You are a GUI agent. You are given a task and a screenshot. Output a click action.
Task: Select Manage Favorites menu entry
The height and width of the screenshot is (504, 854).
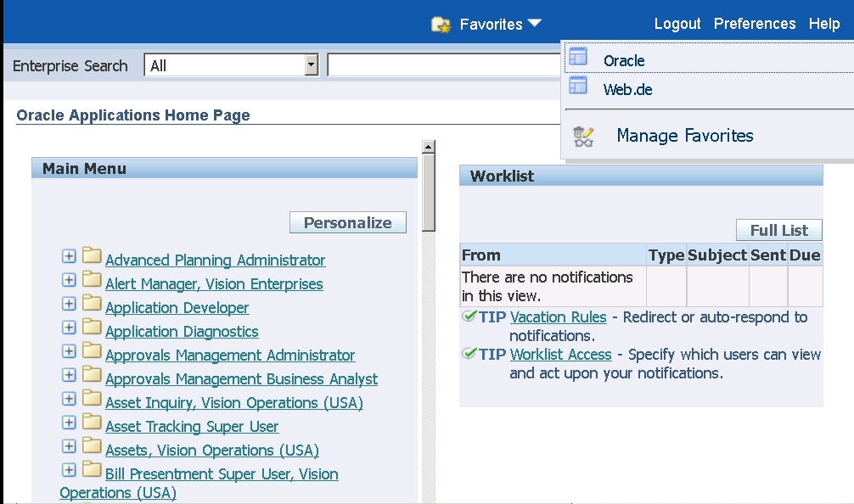click(684, 136)
